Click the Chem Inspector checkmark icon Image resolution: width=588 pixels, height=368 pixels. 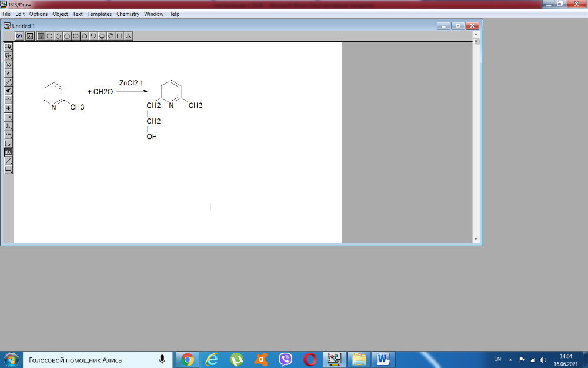(19, 36)
